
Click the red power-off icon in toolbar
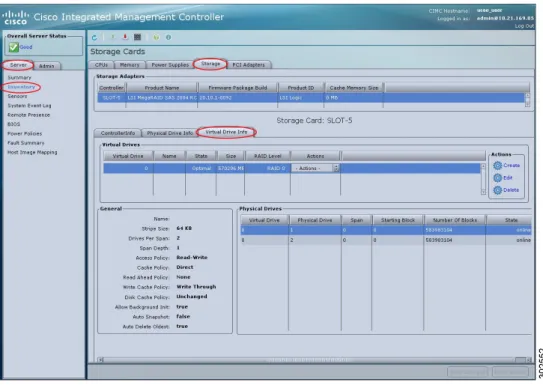pyautogui.click(x=125, y=37)
